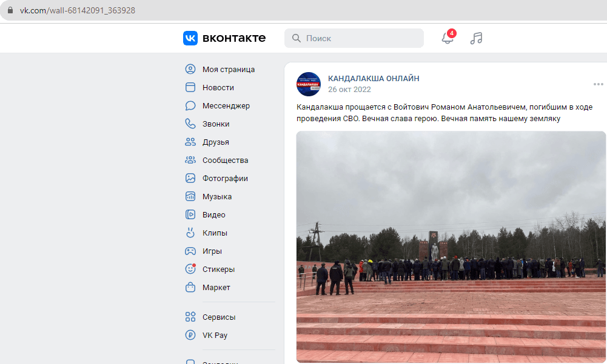This screenshot has width=607, height=364.
Task: Click the lock icon in address bar
Action: [x=10, y=10]
